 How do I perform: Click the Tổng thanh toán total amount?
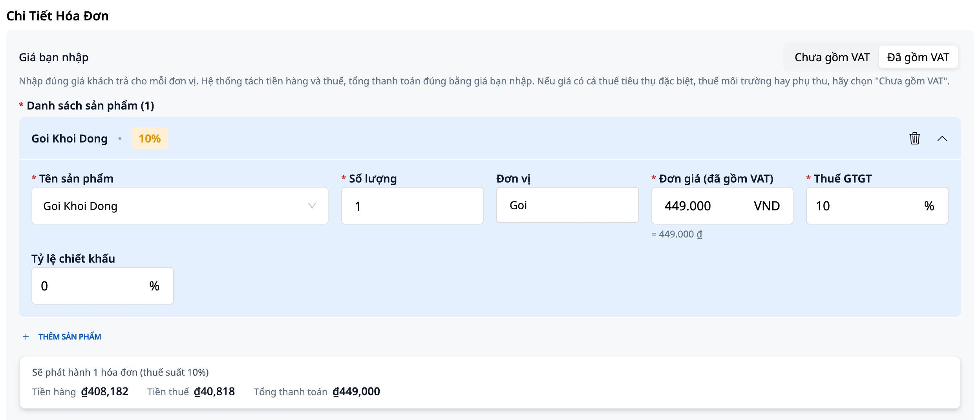tap(356, 392)
